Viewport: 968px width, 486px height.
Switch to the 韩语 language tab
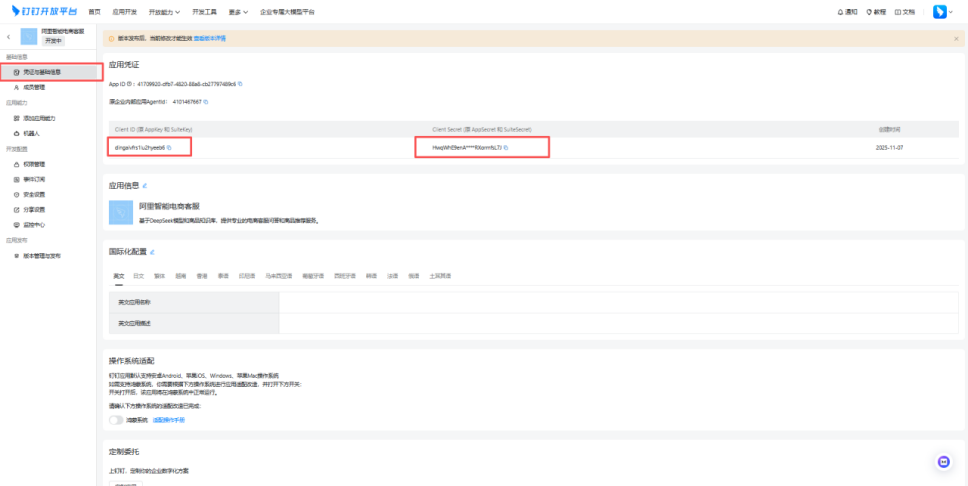[371, 276]
